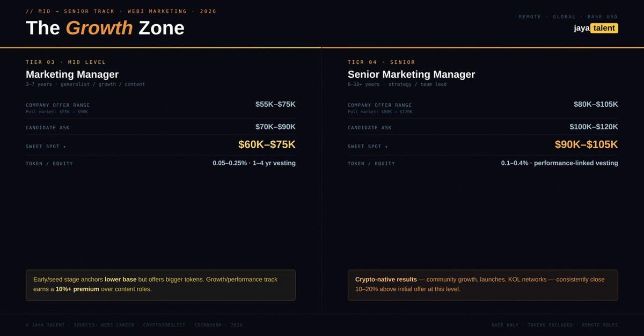Select 'The Growth Zone' title text
Image resolution: width=644 pixels, height=336 pixels.
click(105, 28)
